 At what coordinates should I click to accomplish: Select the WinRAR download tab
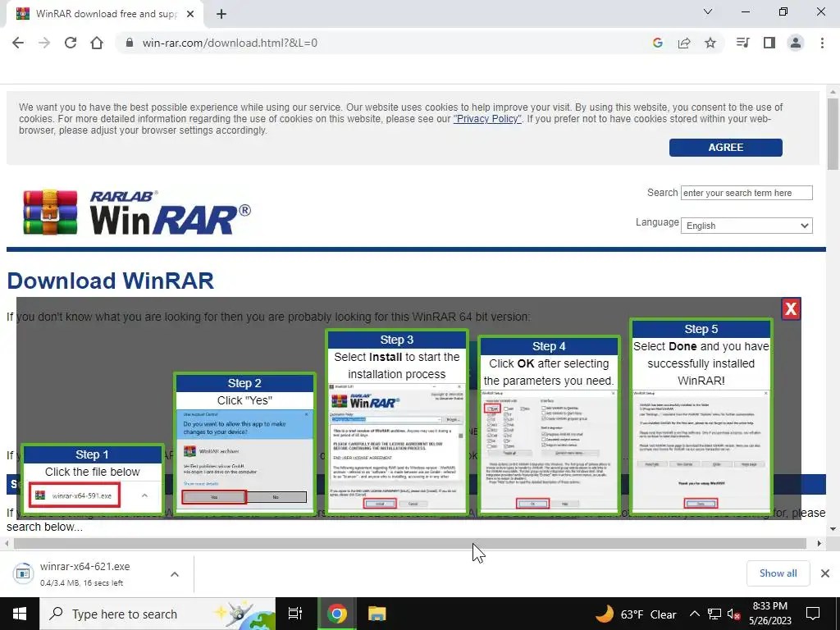[x=104, y=14]
